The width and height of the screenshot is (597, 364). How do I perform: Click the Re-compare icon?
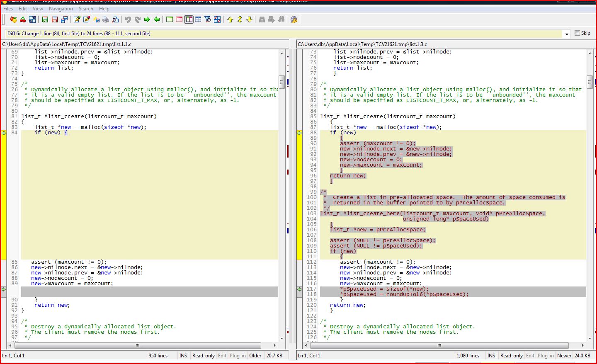pyautogui.click(x=32, y=19)
